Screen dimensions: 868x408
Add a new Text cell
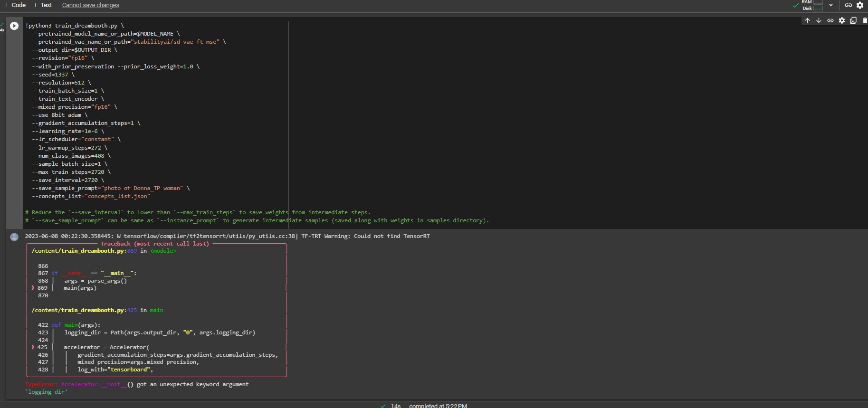pyautogui.click(x=42, y=5)
